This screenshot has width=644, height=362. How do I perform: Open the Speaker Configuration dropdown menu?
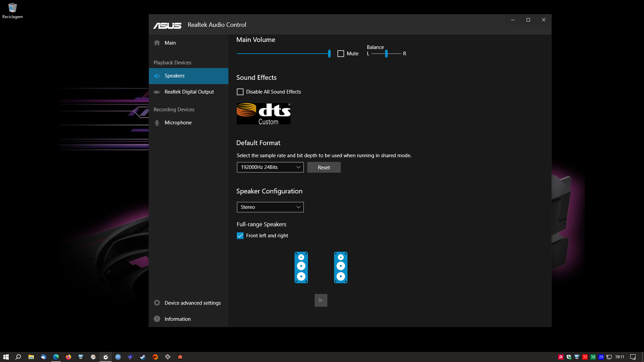point(270,207)
